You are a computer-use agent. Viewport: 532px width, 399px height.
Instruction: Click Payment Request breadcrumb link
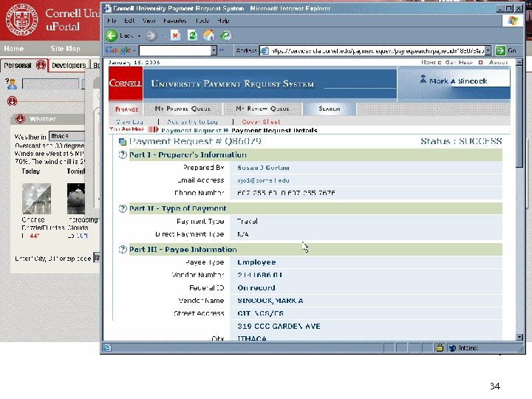[x=191, y=130]
